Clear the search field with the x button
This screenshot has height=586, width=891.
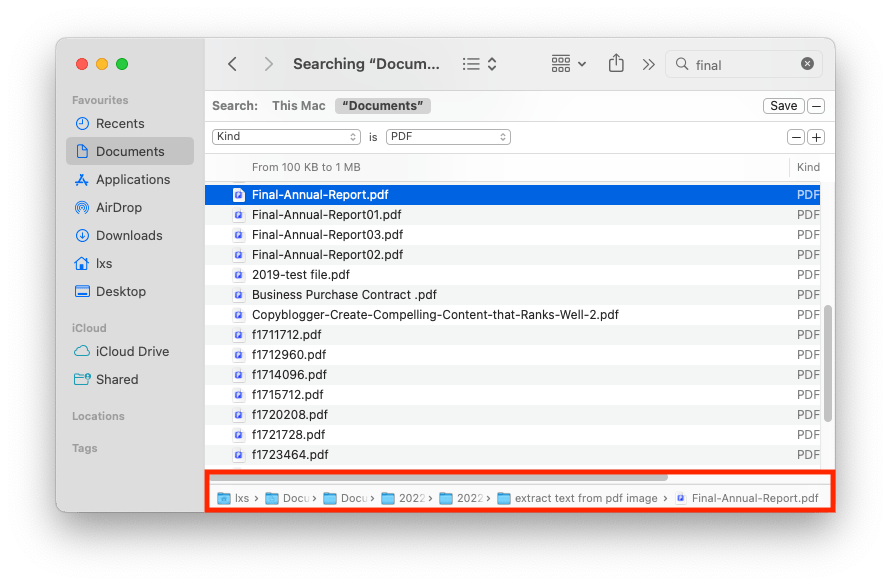click(x=807, y=63)
